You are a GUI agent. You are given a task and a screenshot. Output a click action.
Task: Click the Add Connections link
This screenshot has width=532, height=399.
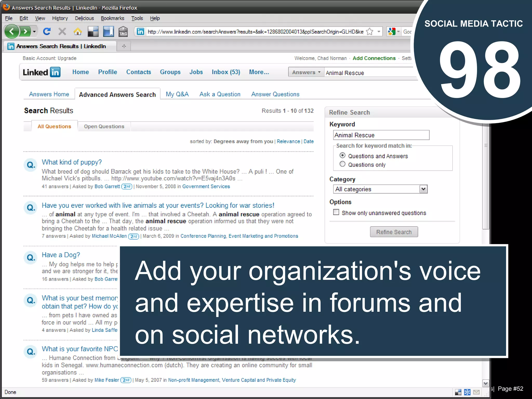(x=374, y=58)
